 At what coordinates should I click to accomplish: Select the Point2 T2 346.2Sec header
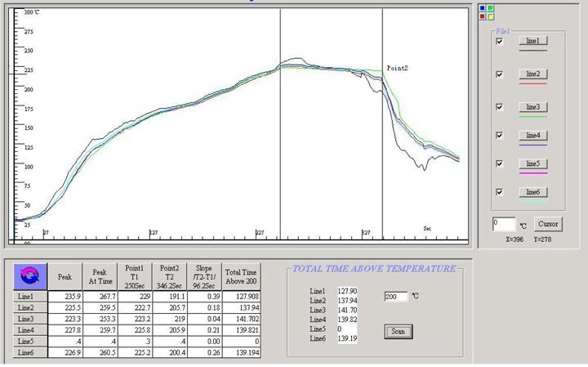point(170,277)
